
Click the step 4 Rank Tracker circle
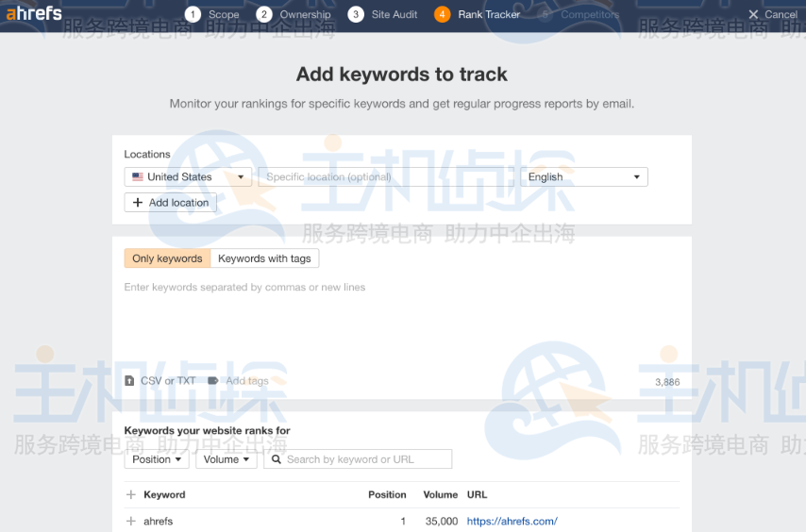[x=442, y=14]
